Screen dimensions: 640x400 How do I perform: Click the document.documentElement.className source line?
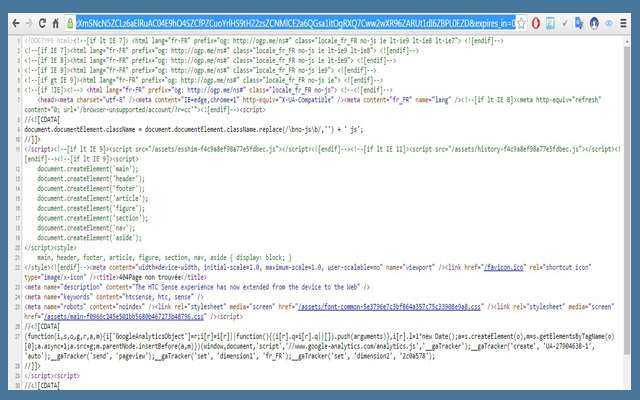(x=194, y=129)
